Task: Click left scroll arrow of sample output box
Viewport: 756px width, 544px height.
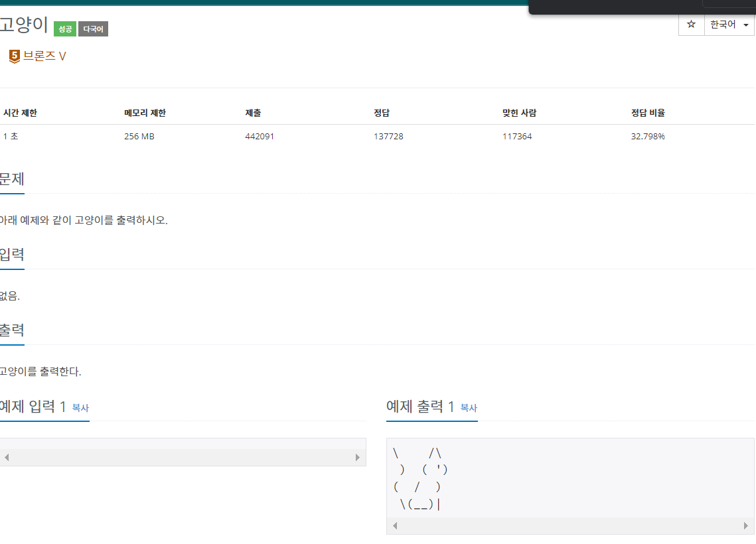Action: 395,525
